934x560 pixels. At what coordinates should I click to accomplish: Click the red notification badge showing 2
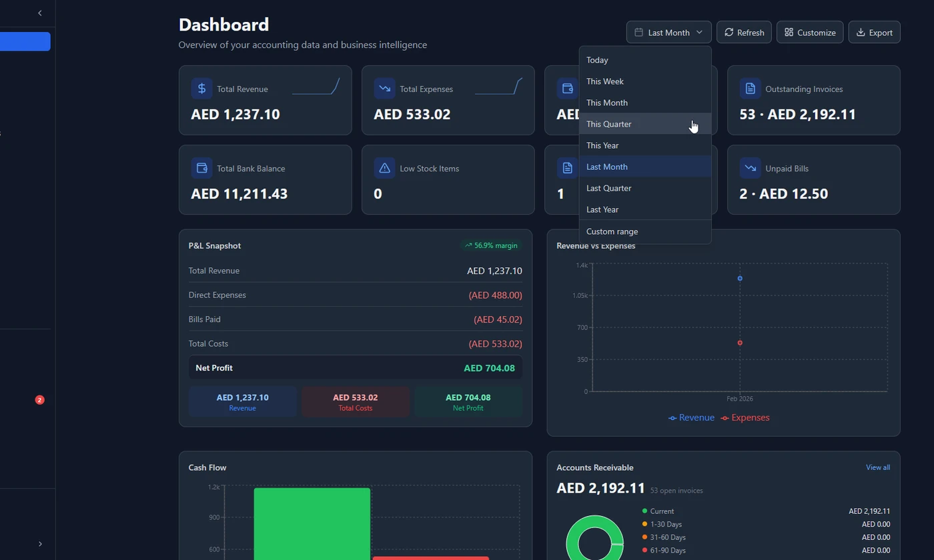click(x=39, y=400)
